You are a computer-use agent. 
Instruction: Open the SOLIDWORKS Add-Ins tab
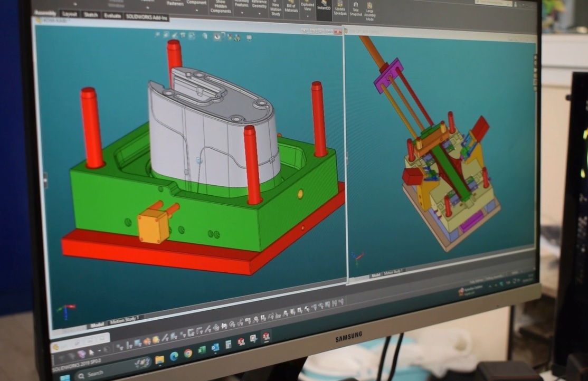[146, 17]
